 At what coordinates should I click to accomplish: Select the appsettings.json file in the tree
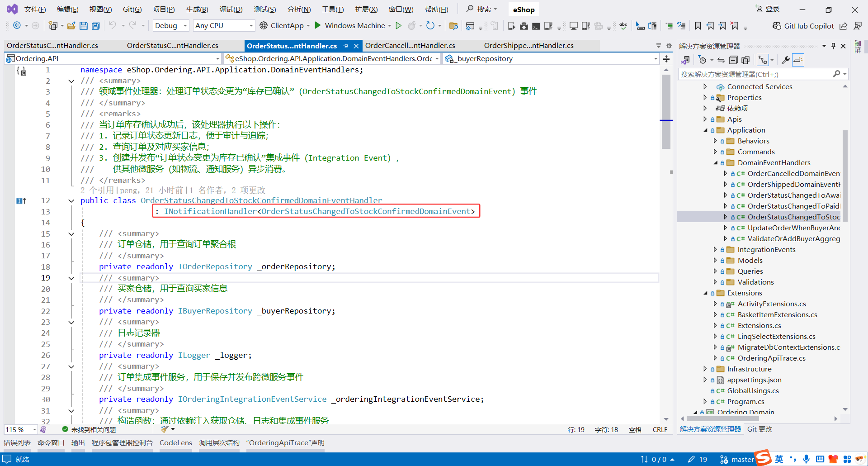click(754, 380)
